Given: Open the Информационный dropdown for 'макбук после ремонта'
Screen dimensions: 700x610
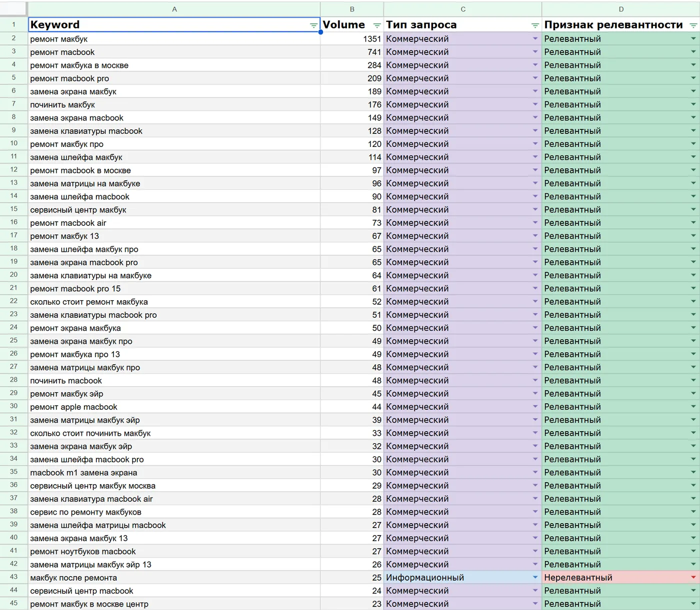Looking at the screenshot, I should pos(535,578).
